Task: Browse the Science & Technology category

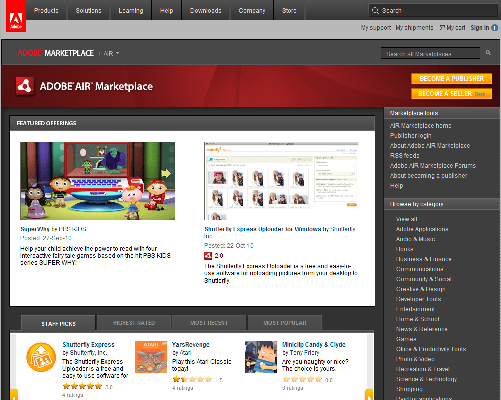Action: [426, 379]
